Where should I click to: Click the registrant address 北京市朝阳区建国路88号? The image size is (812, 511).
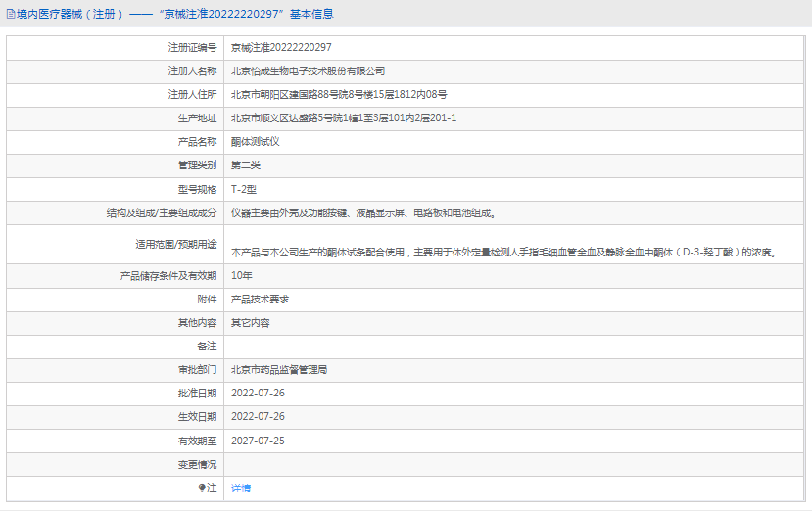[x=339, y=95]
